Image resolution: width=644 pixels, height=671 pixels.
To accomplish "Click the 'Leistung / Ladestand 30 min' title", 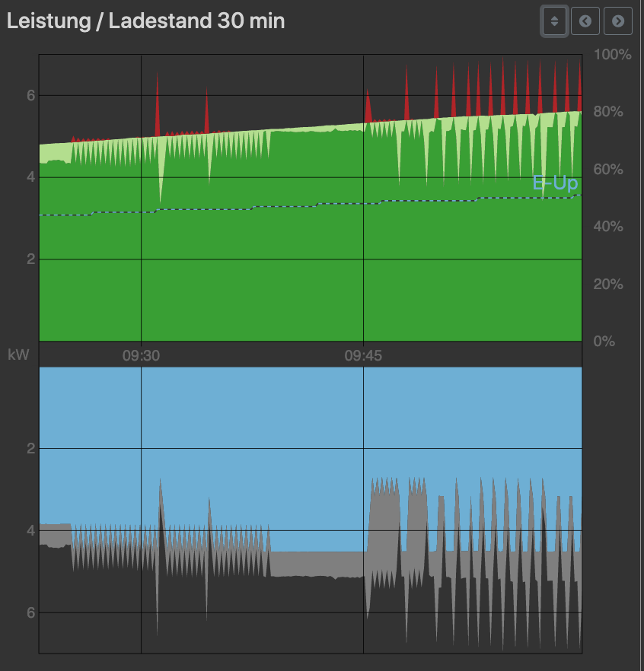I will click(x=145, y=21).
